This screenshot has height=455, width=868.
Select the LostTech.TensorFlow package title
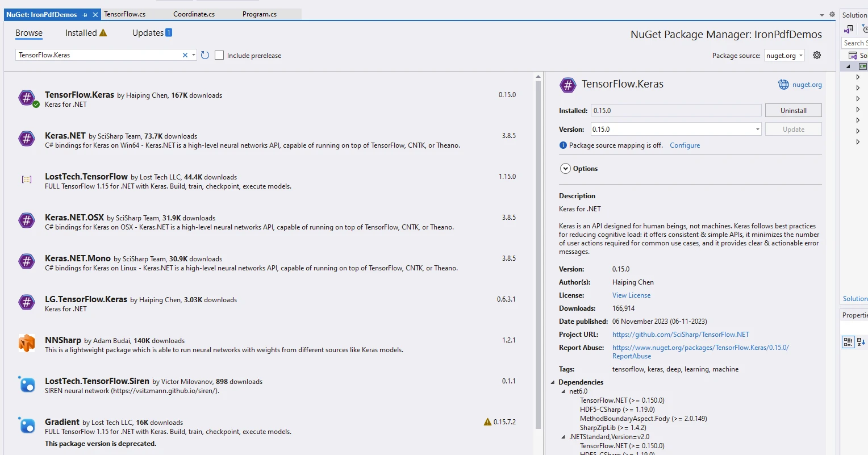[86, 177]
